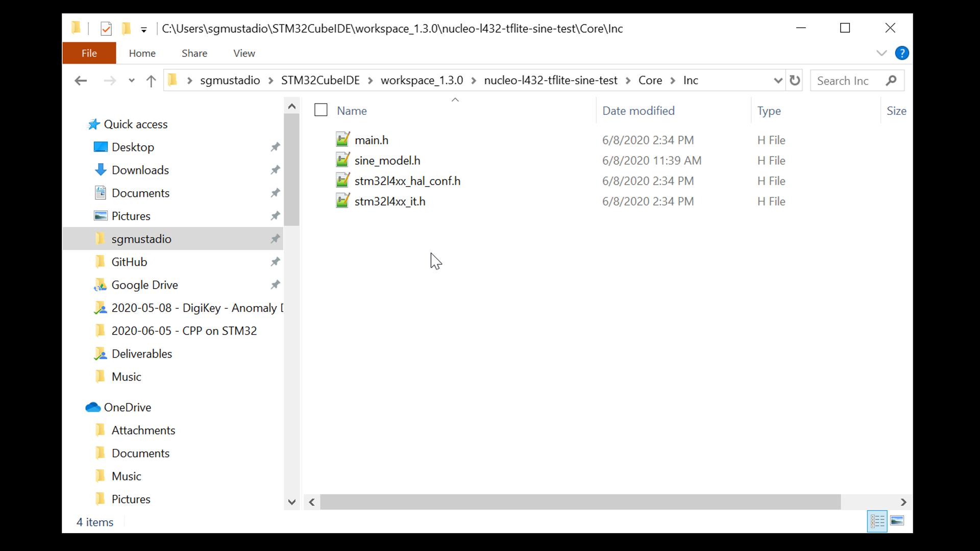Click the View menu tab
This screenshot has height=551, width=980.
243,53
